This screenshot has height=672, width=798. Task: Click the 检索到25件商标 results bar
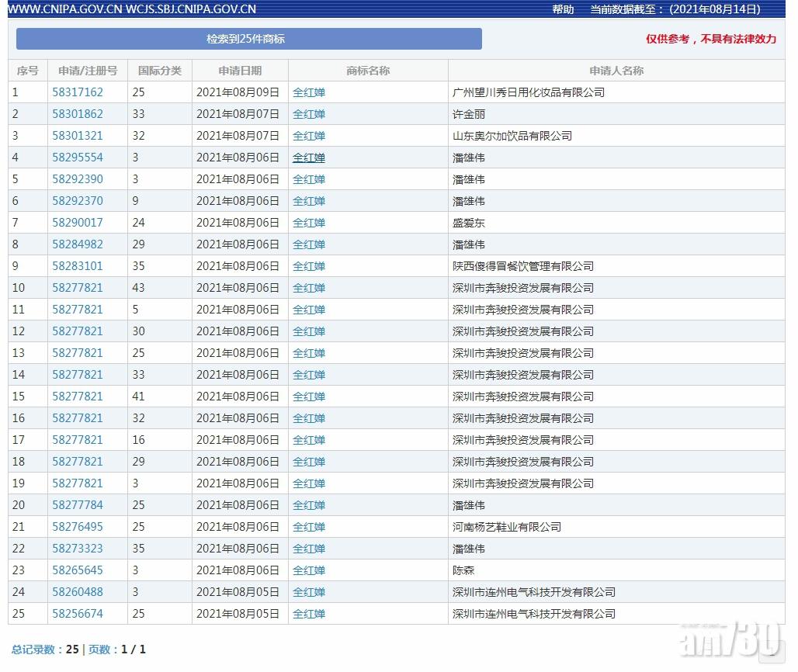(248, 39)
